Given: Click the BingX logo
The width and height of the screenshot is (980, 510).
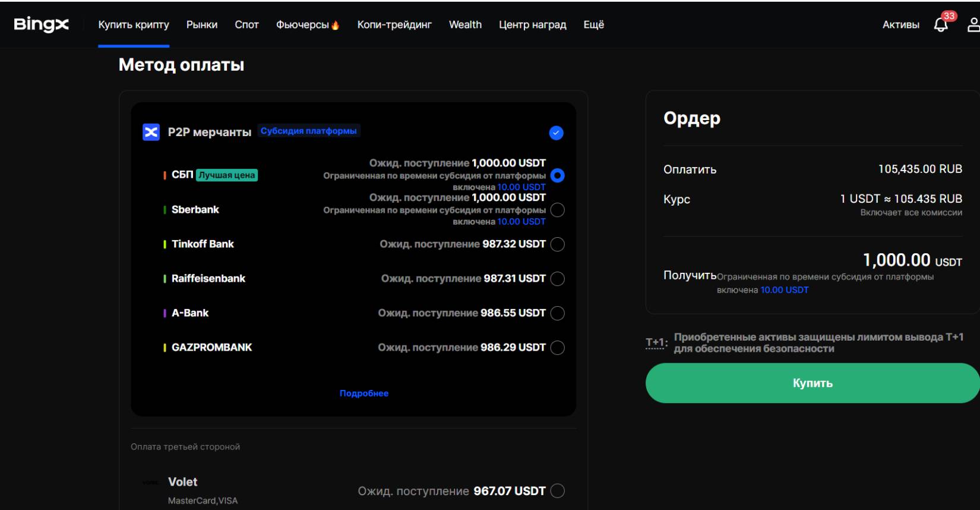Looking at the screenshot, I should [41, 24].
